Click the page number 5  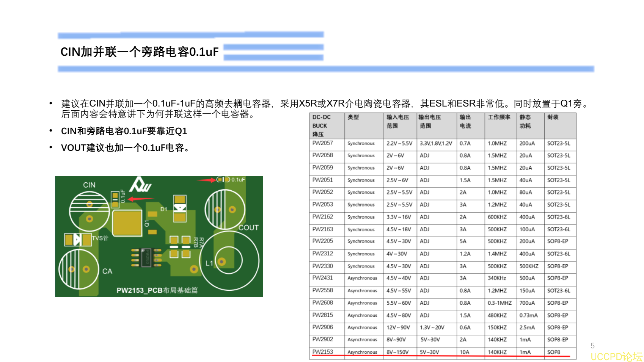593,345
